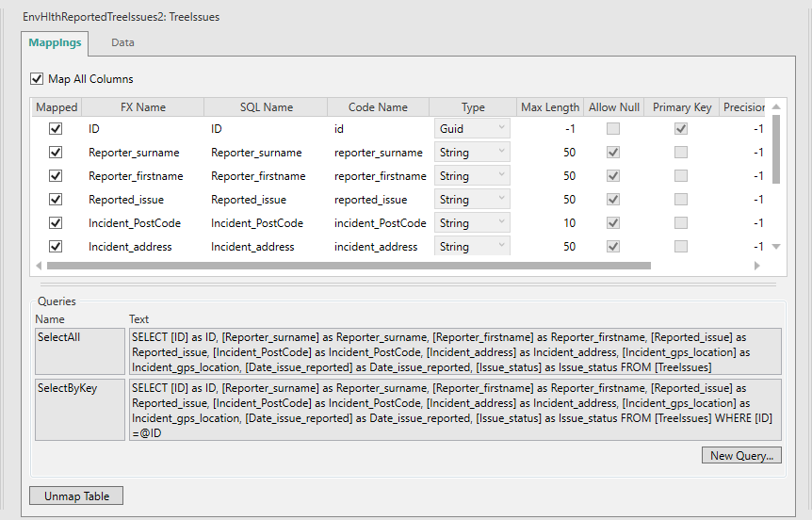This screenshot has width=812, height=520.
Task: Select the SelectAll query name
Action: (x=80, y=350)
